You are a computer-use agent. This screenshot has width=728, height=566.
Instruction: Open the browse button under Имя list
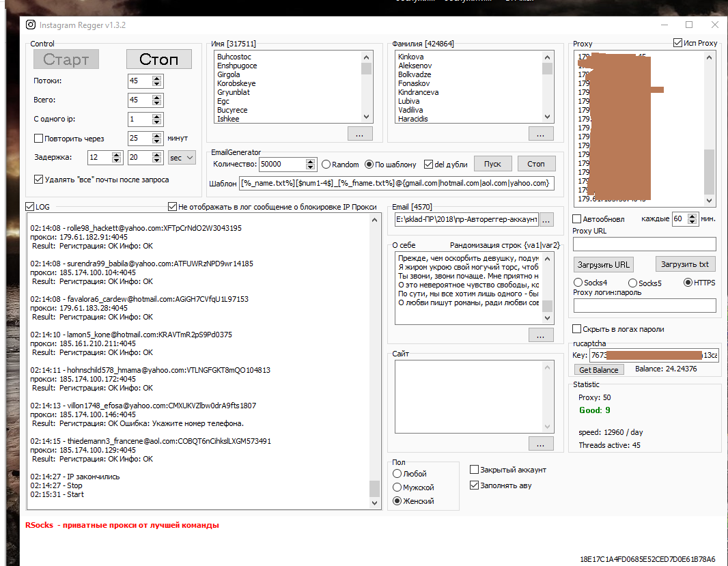tap(360, 134)
